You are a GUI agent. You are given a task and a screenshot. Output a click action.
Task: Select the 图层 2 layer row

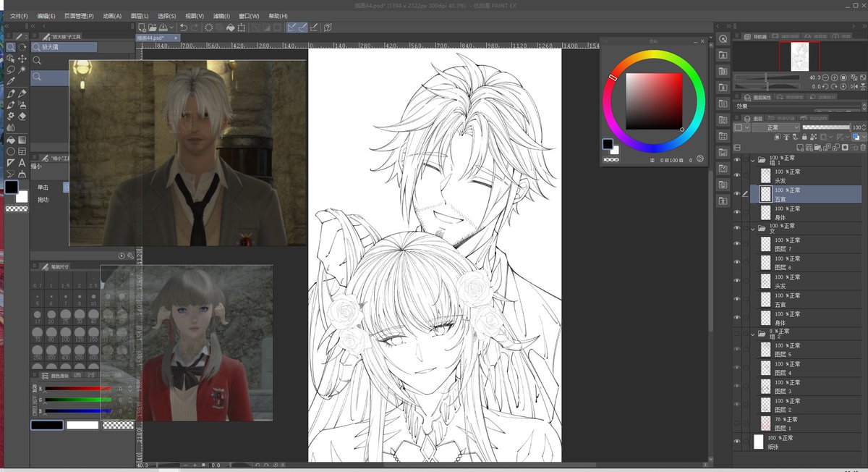(807, 405)
